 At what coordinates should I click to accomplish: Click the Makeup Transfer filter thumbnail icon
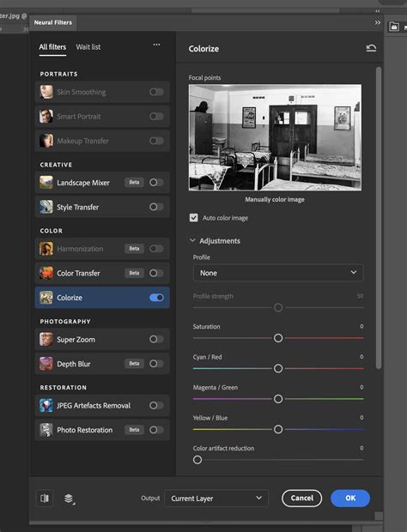point(46,141)
